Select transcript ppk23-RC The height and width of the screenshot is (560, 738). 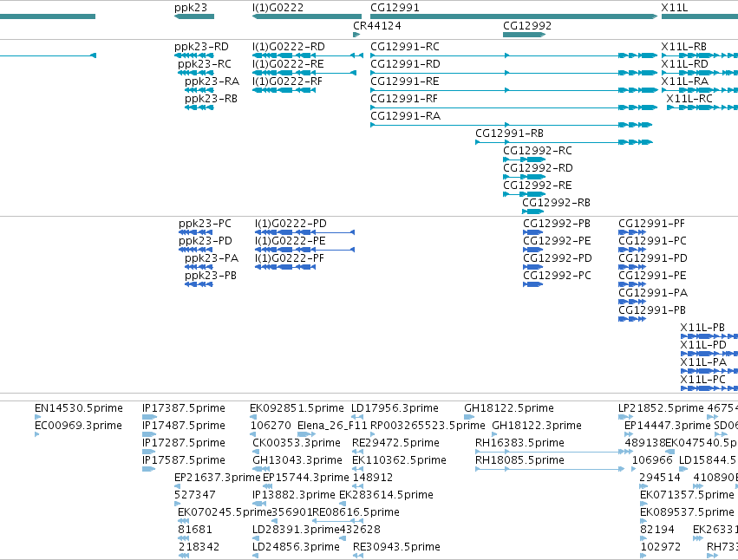[205, 64]
